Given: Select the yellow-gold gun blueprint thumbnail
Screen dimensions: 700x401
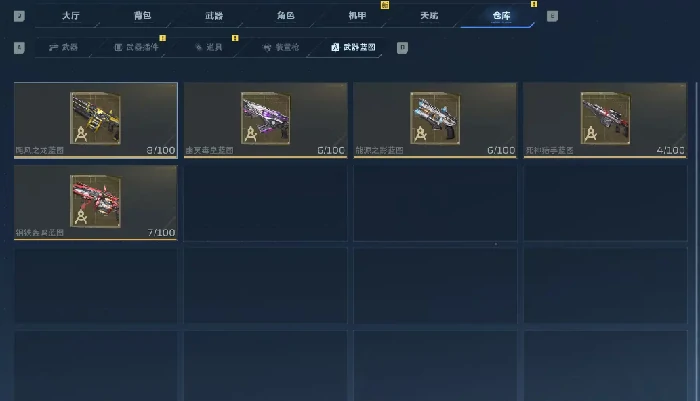Looking at the screenshot, I should (x=96, y=120).
